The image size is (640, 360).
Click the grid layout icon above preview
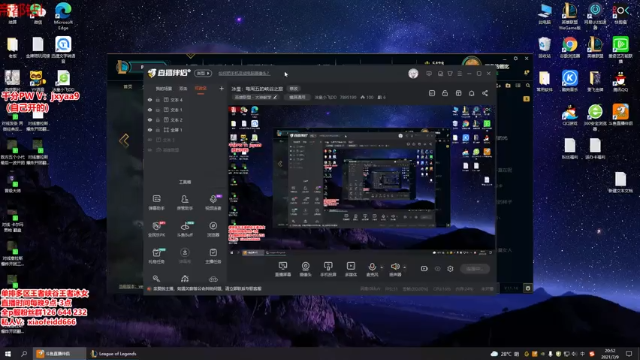pos(458,93)
